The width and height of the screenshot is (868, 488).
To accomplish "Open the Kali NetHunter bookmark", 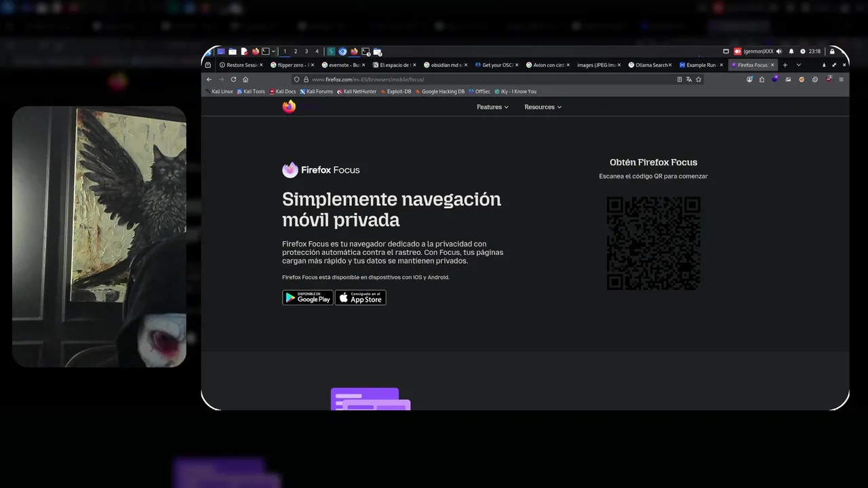I will pos(357,91).
